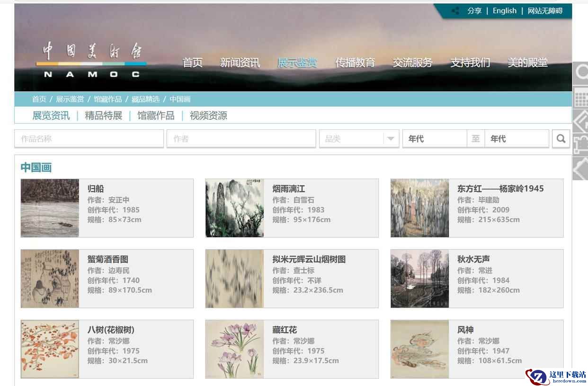Open the 秋水无声 painting thumbnail
588x386 pixels.
(419, 278)
